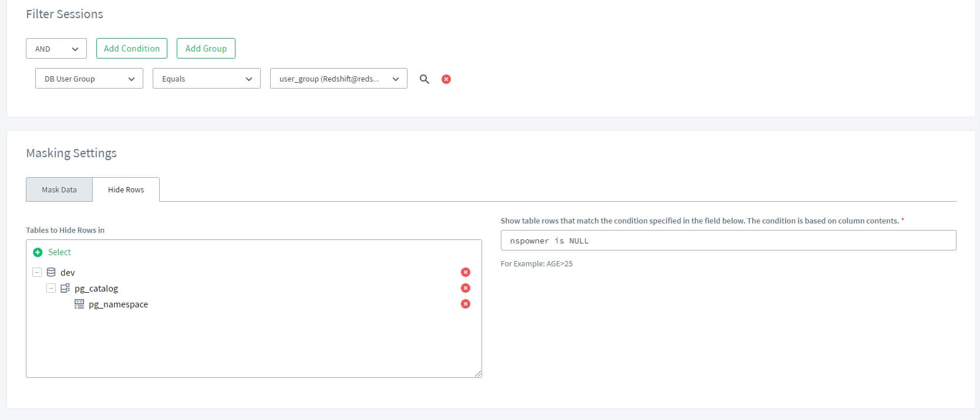Click the row condition input field

point(728,241)
